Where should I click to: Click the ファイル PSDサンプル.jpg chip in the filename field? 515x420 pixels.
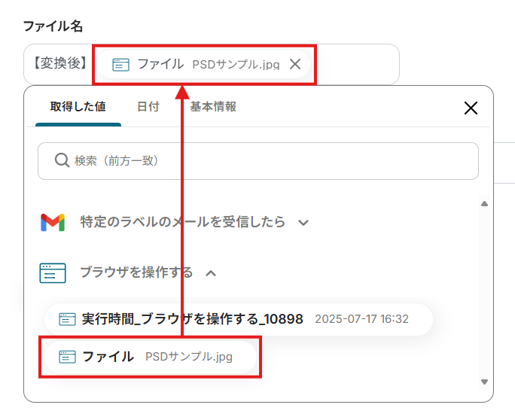[203, 65]
